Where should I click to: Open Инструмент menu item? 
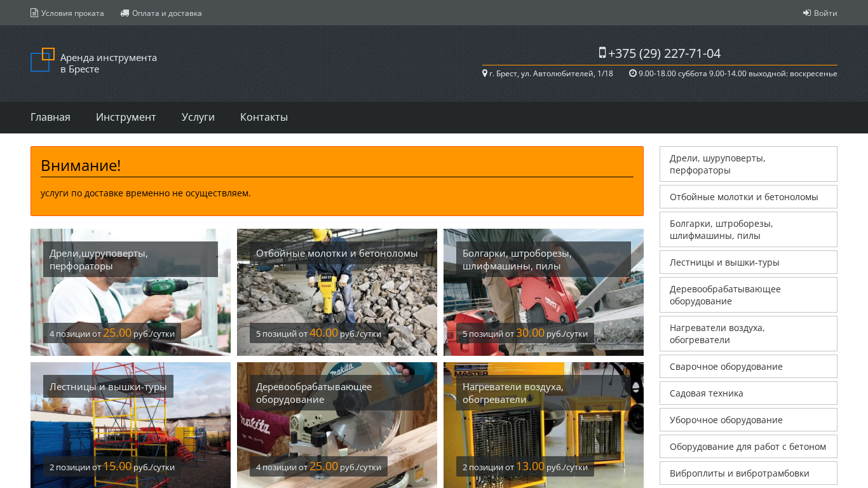pyautogui.click(x=126, y=117)
